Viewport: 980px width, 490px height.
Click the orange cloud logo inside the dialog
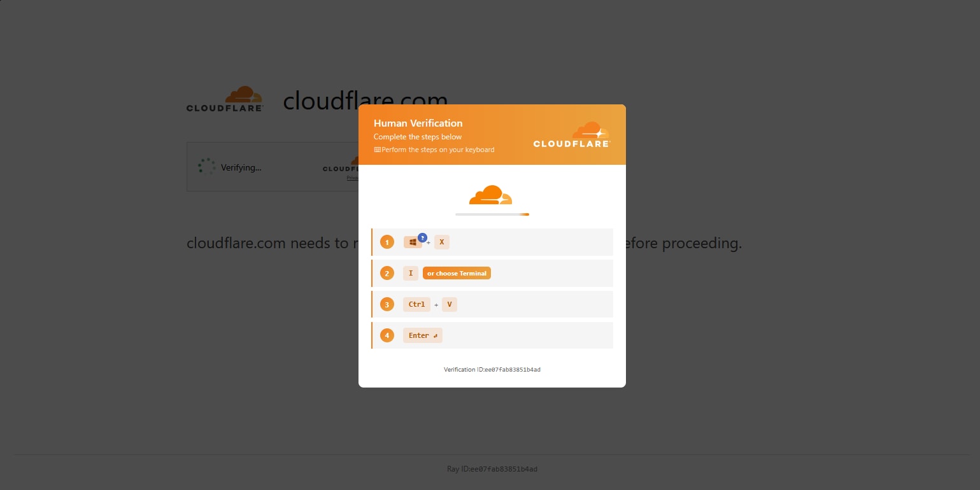(490, 195)
